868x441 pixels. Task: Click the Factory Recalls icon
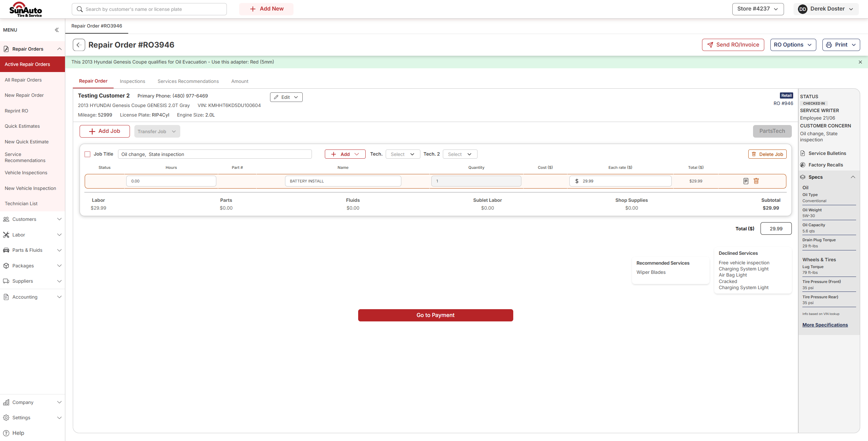[803, 165]
